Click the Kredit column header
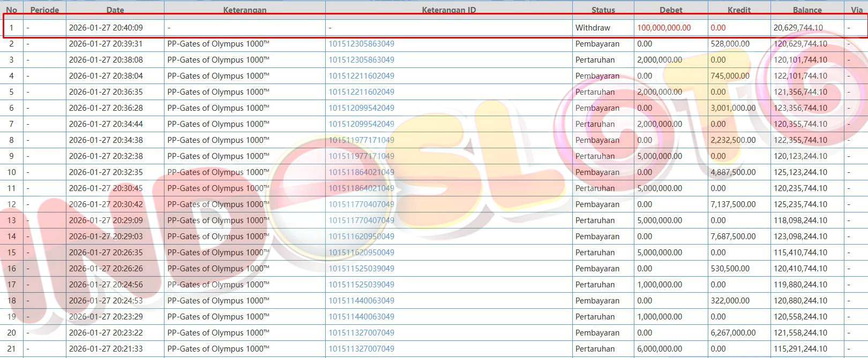This screenshot has height=358, width=868. coord(739,10)
